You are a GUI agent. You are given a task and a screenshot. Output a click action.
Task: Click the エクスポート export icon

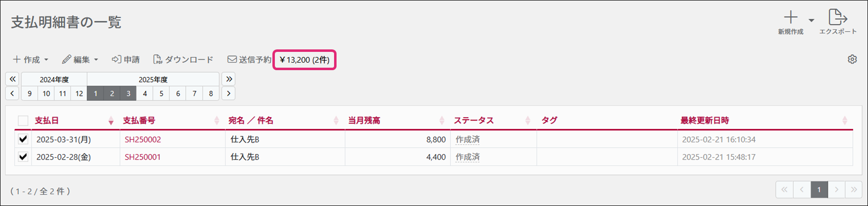pyautogui.click(x=837, y=18)
